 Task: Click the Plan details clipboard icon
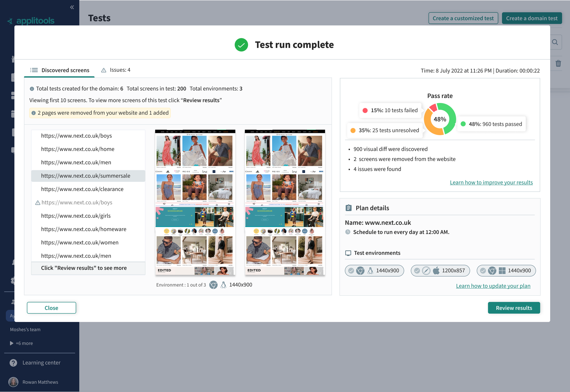[348, 208]
